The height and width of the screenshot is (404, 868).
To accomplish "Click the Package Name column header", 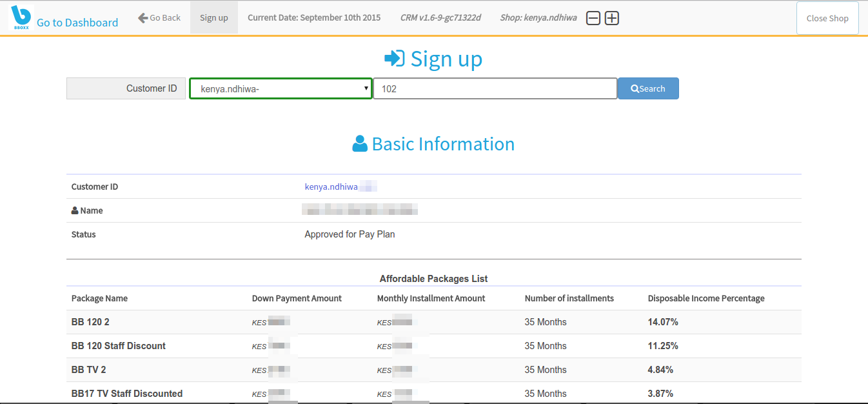I will click(x=99, y=298).
